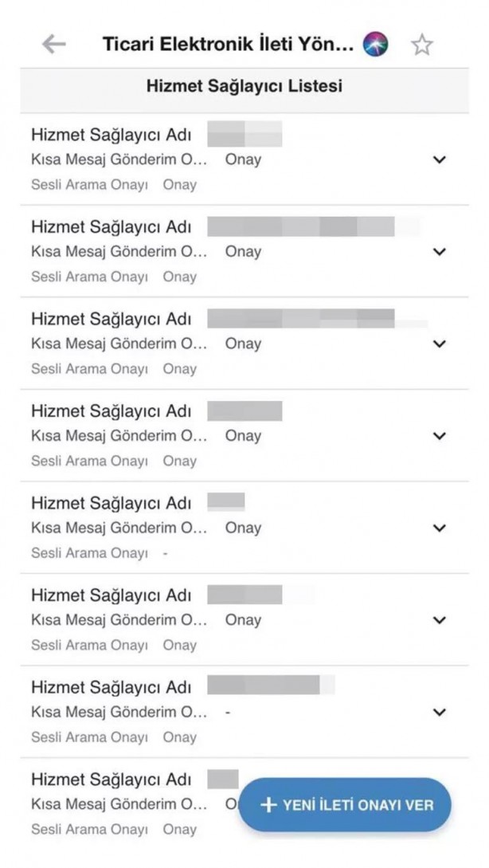
Task: Expand the fourth service provider entry
Action: [x=440, y=436]
